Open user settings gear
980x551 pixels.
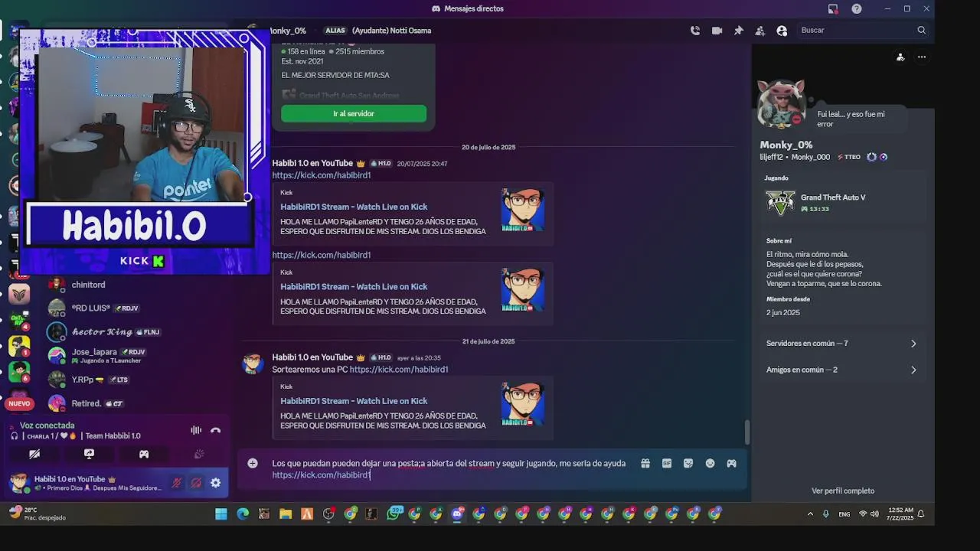tap(216, 483)
